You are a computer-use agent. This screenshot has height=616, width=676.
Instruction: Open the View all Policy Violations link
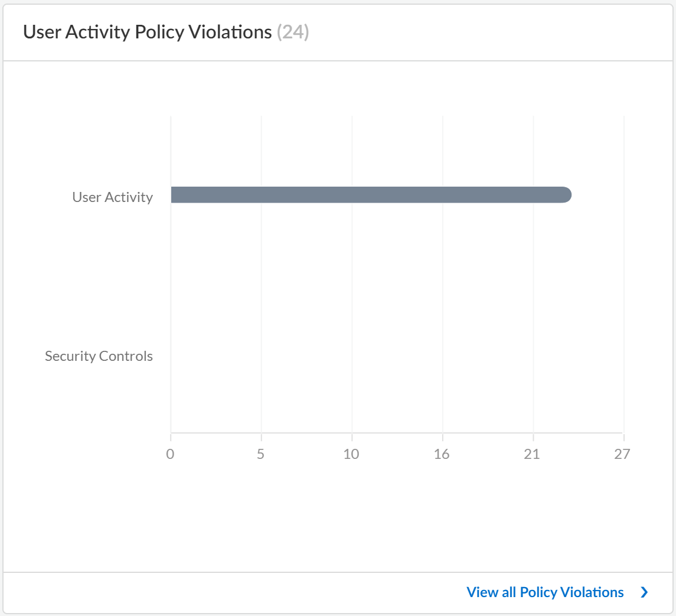coord(545,592)
